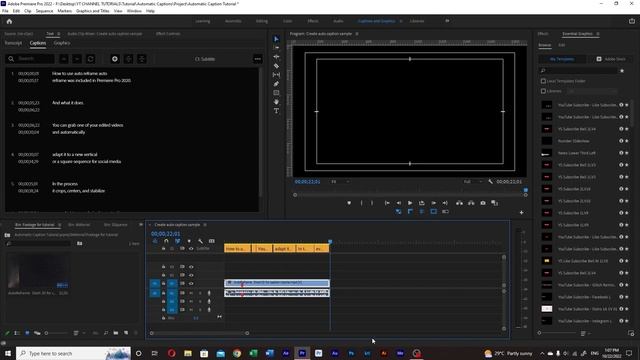Click Play in the Program monitor
This screenshot has height=360, width=640.
[x=410, y=203]
